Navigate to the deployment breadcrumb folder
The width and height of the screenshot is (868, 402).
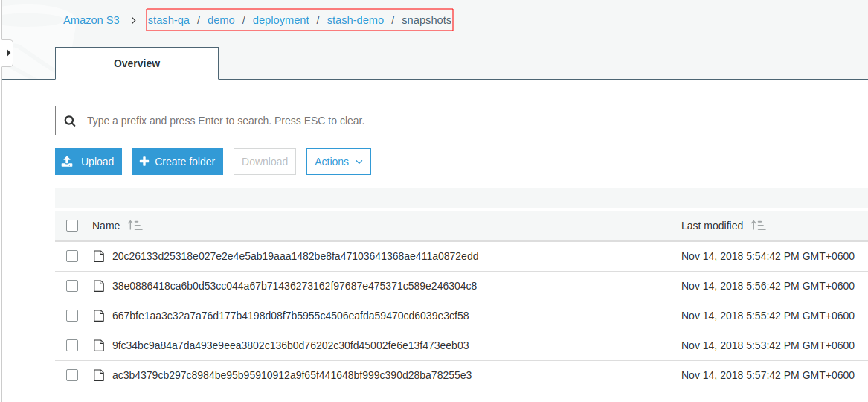tap(280, 21)
